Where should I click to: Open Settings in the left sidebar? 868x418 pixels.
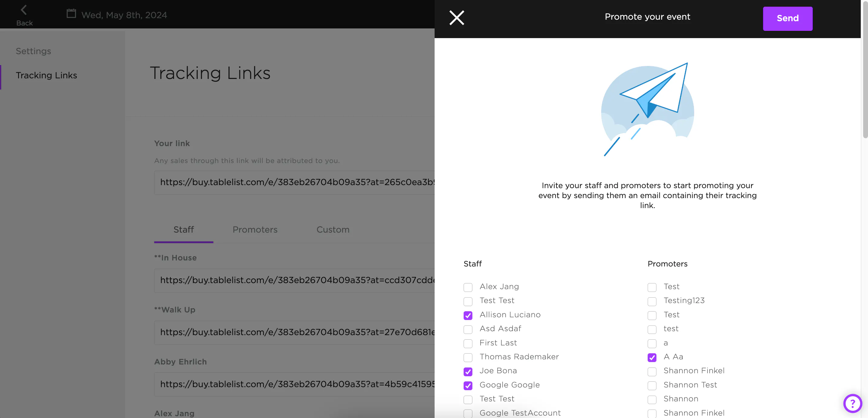coord(33,51)
